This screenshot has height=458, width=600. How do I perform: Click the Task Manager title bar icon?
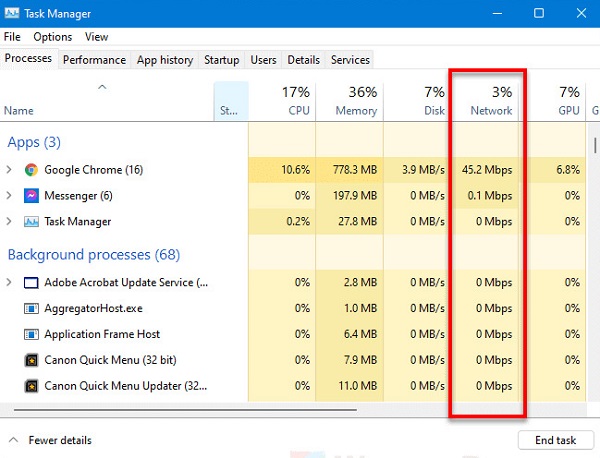(x=12, y=13)
